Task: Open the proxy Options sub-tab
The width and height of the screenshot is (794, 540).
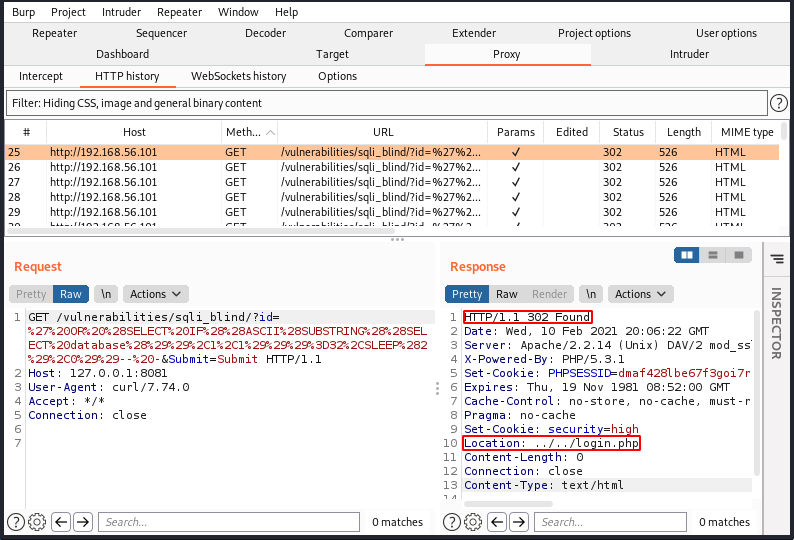Action: 337,76
